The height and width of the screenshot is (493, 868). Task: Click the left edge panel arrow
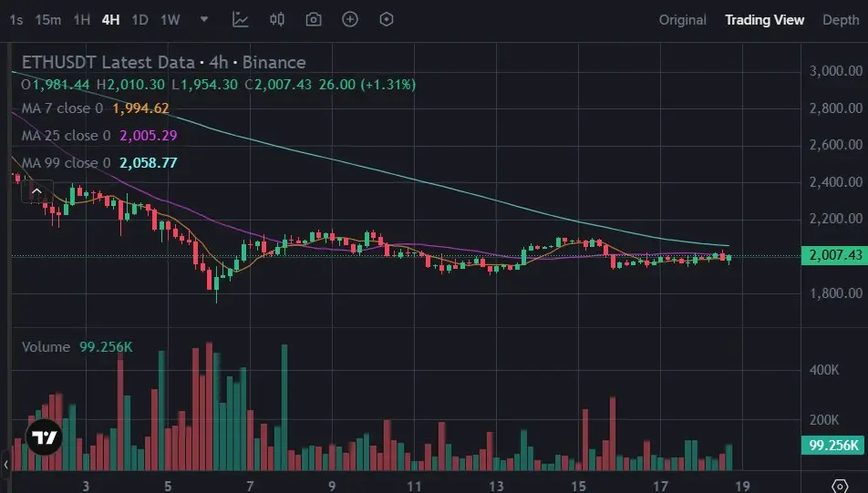coord(5,464)
